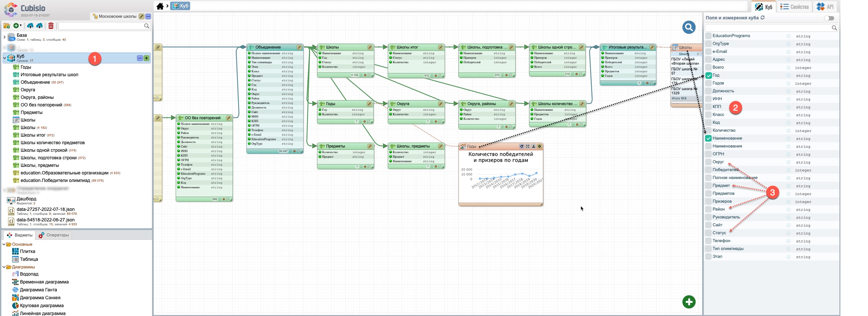Switch to the Свойства tab
Viewport: 868px width, 316px height.
tap(794, 7)
